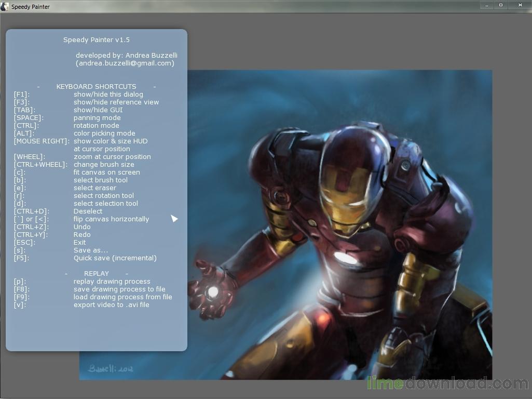Click 'show/hide this dialog' shortcut description

pyautogui.click(x=108, y=95)
